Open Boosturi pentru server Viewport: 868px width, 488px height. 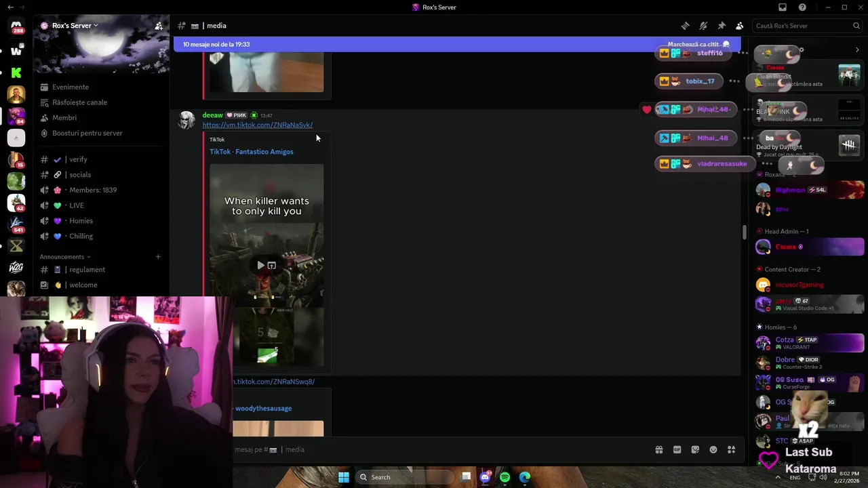[x=87, y=134]
